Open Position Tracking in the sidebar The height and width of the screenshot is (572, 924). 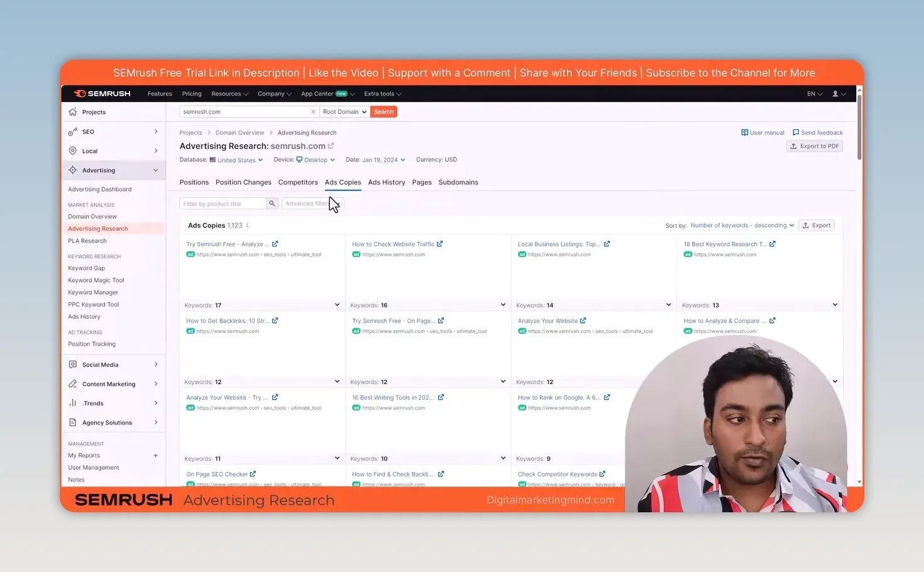click(x=92, y=344)
